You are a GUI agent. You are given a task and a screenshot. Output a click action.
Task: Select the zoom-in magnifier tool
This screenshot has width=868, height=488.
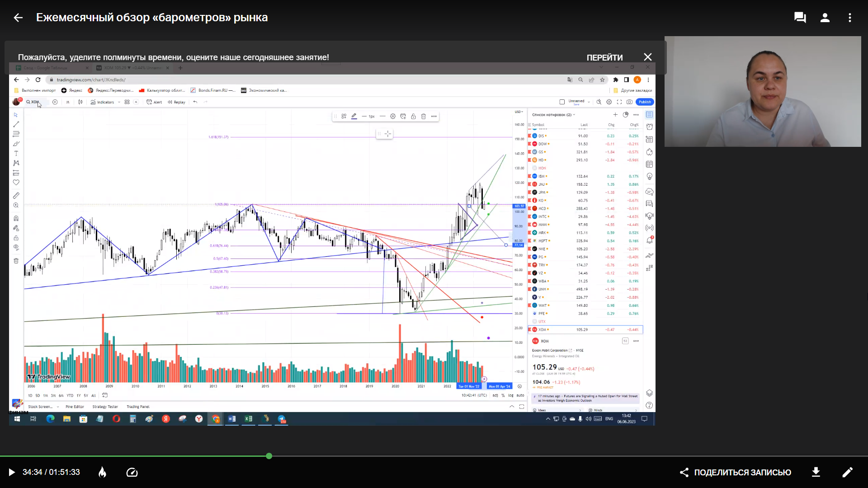click(x=16, y=206)
